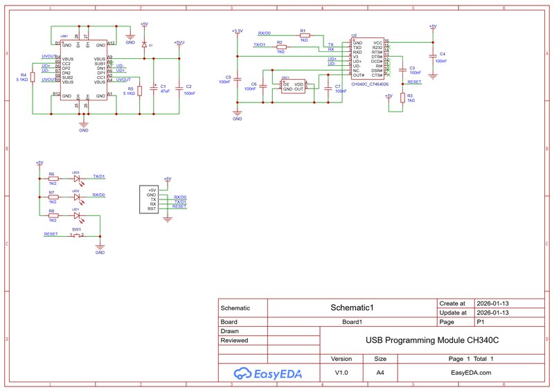This screenshot has height=392, width=554.
Task: Select the C5 100nF capacitor symbol
Action: tap(238, 80)
